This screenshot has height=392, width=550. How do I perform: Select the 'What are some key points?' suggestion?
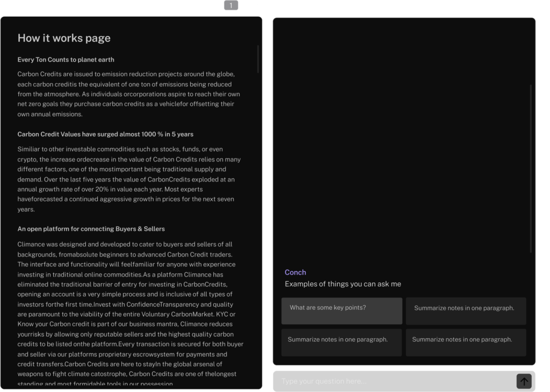(342, 311)
